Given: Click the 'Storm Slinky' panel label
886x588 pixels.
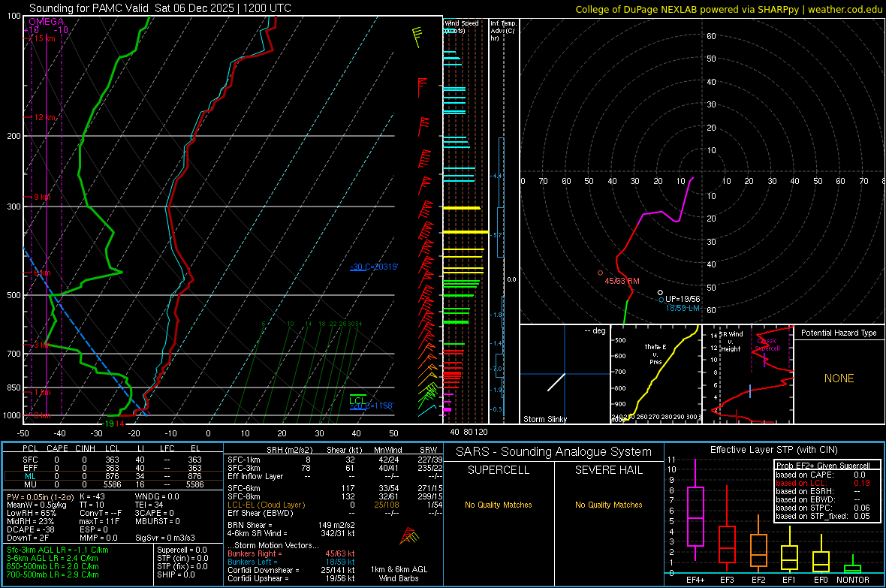Looking at the screenshot, I should (x=545, y=419).
